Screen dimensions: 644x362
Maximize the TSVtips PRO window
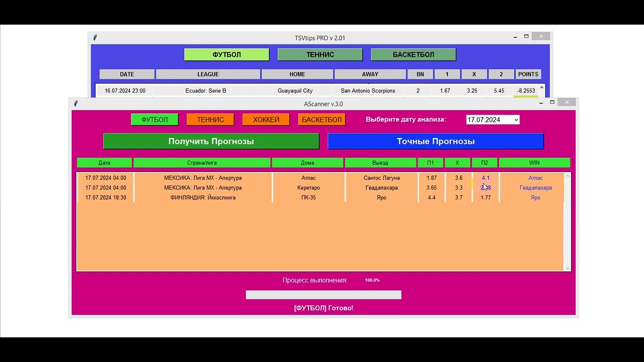526,36
